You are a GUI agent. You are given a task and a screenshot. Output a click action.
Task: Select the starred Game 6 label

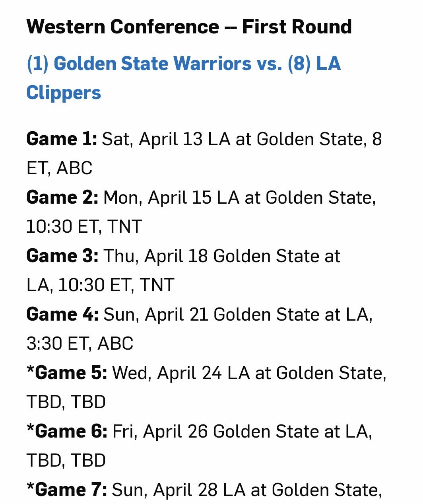67,432
